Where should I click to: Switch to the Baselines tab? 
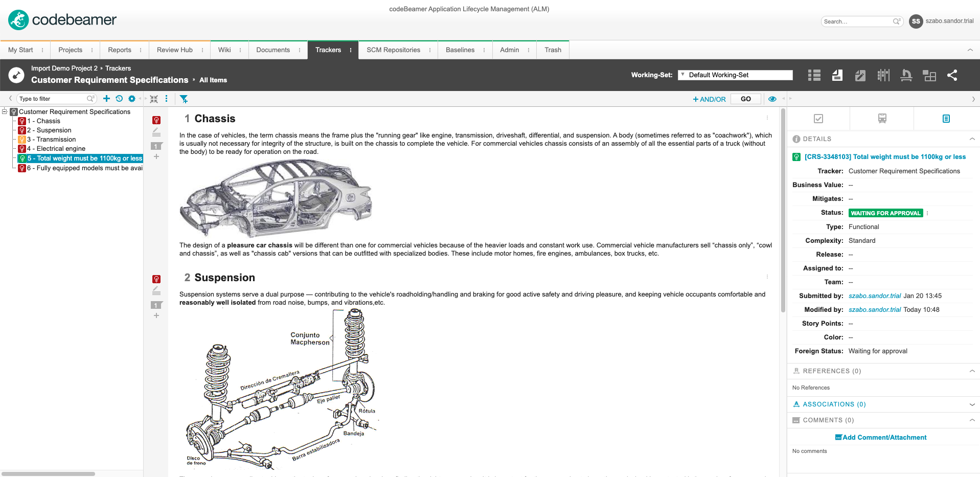click(461, 50)
